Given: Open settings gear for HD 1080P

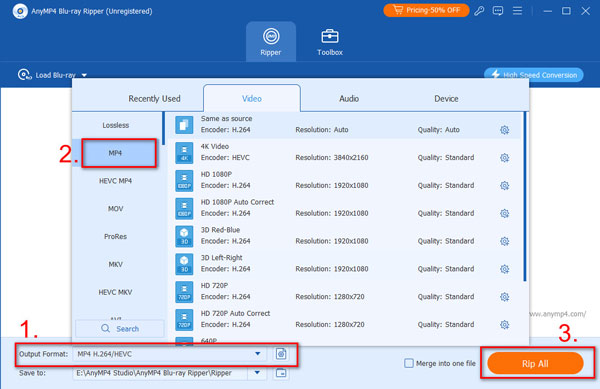Looking at the screenshot, I should pyautogui.click(x=504, y=186).
